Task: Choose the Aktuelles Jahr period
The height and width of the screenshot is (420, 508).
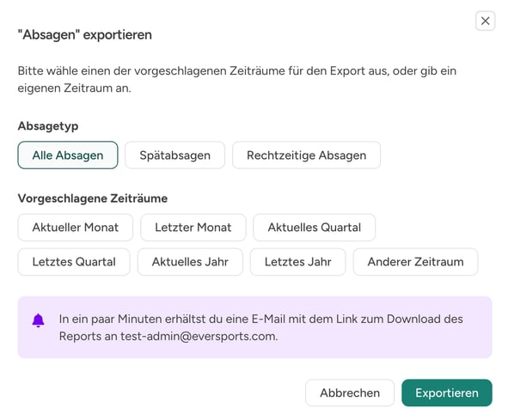Action: (x=190, y=262)
